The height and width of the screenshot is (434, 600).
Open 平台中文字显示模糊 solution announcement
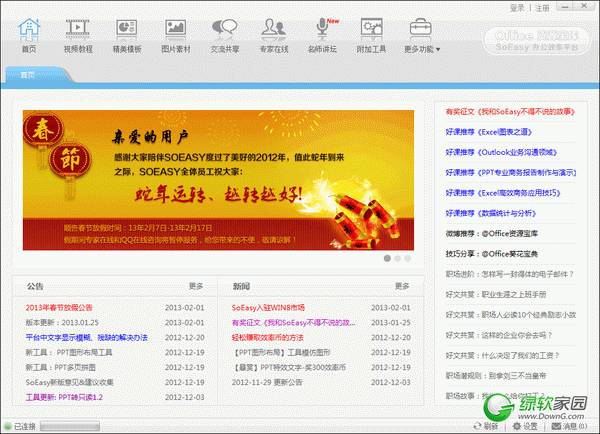click(86, 338)
